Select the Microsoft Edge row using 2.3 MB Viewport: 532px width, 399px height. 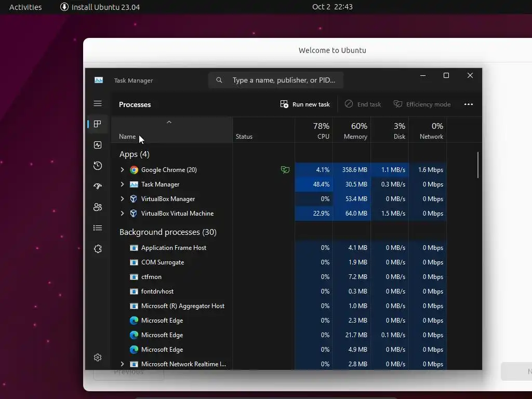pos(278,321)
